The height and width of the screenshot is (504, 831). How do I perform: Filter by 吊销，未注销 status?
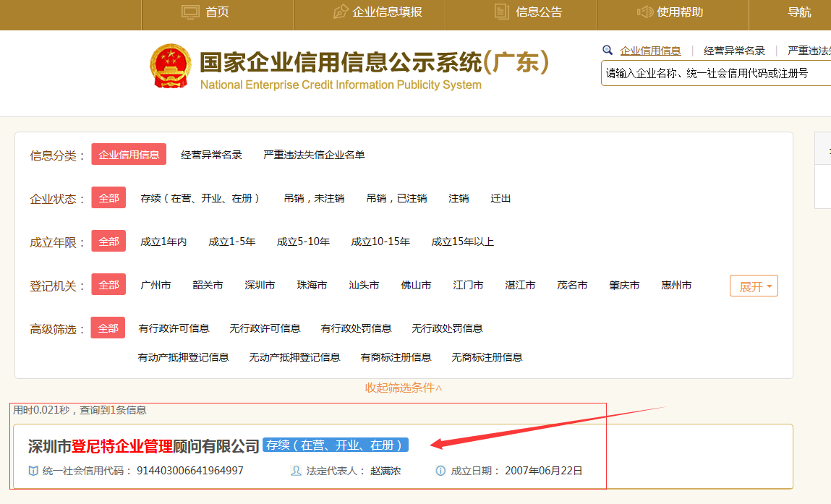point(315,198)
